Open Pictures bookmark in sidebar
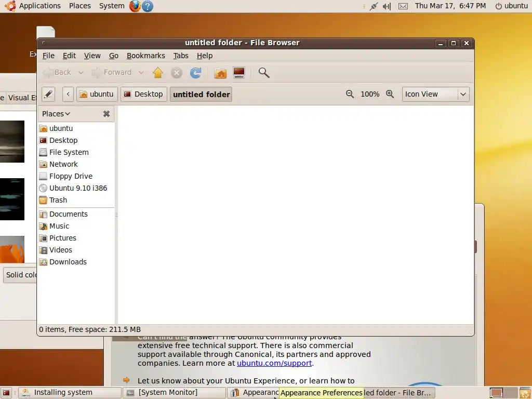Screen dimensions: 532x399 (76, 238)
